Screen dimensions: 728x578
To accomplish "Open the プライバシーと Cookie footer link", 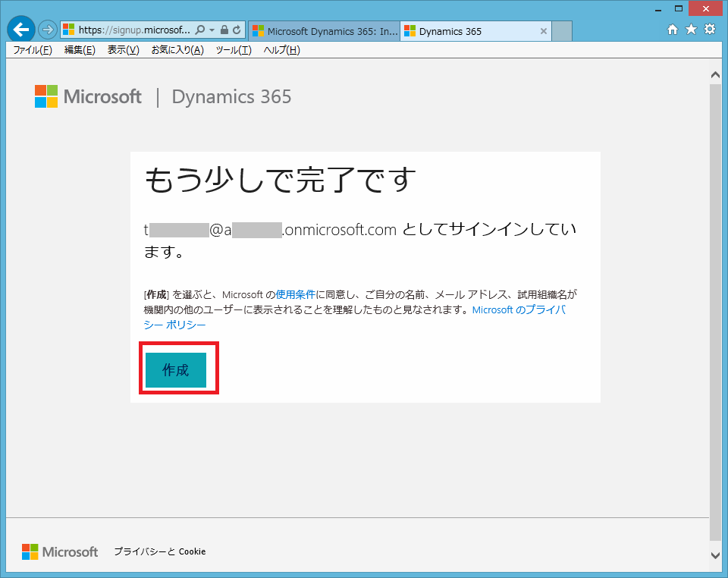I will [160, 551].
